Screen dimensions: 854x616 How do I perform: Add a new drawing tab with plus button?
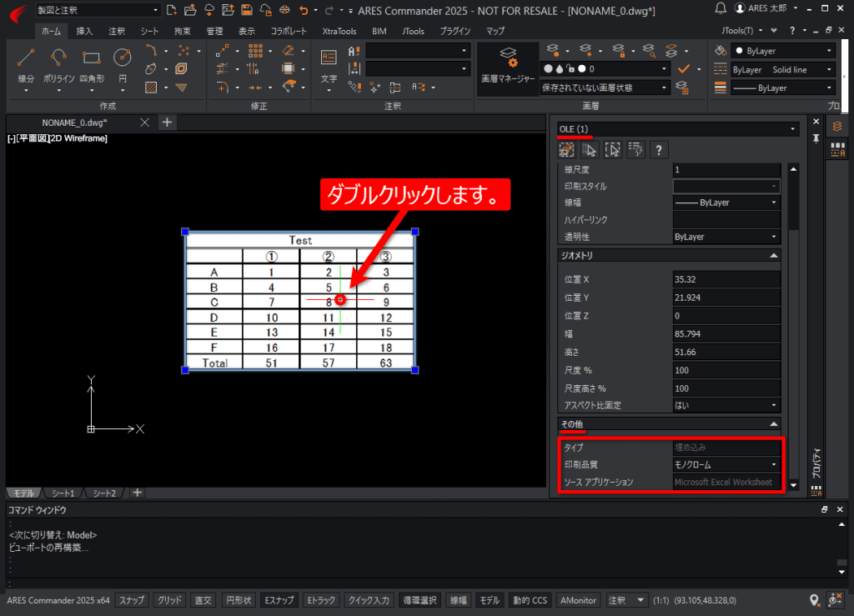[x=167, y=123]
